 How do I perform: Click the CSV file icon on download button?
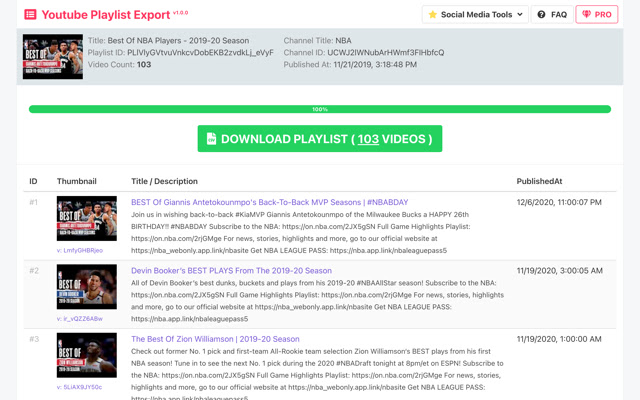tap(211, 138)
